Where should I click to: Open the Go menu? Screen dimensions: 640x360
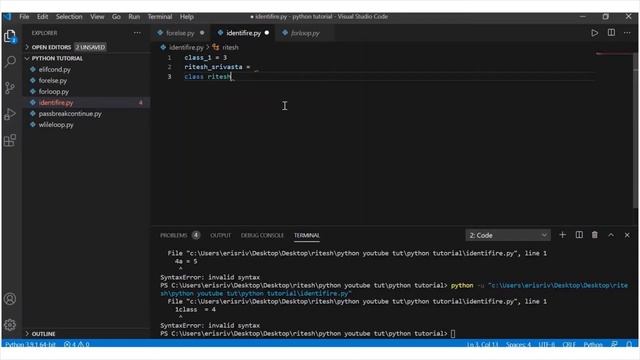[x=116, y=17]
